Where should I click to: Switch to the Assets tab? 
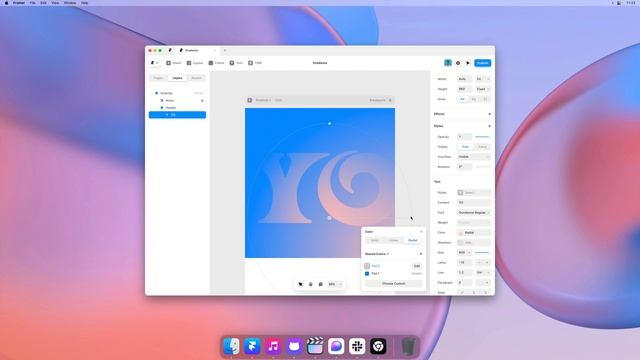tap(196, 78)
